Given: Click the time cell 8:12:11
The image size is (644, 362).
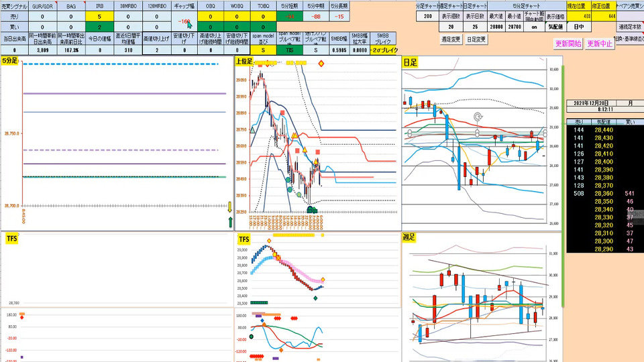Looking at the screenshot, I should pyautogui.click(x=605, y=109).
